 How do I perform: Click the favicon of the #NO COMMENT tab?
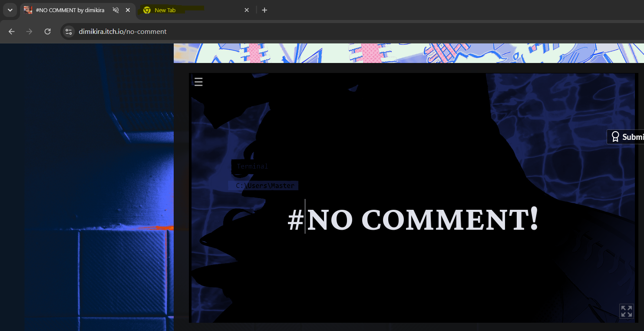point(28,10)
